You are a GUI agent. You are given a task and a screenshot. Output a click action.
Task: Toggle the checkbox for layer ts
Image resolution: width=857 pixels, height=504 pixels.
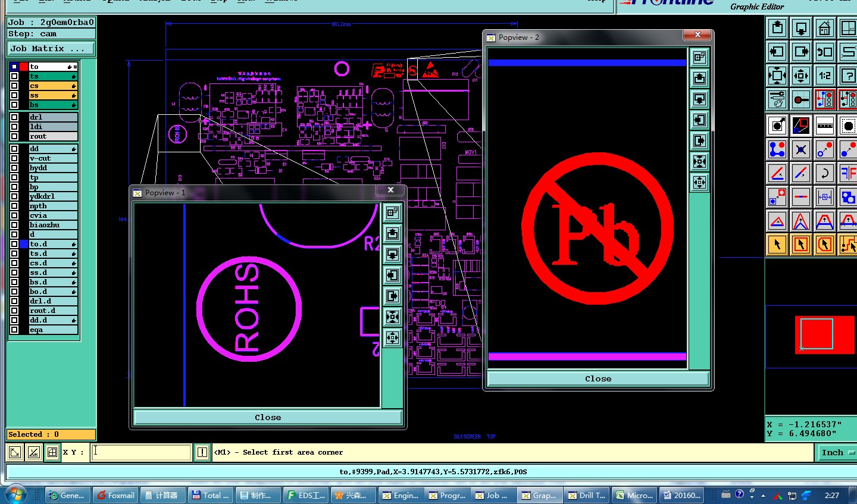tap(14, 76)
